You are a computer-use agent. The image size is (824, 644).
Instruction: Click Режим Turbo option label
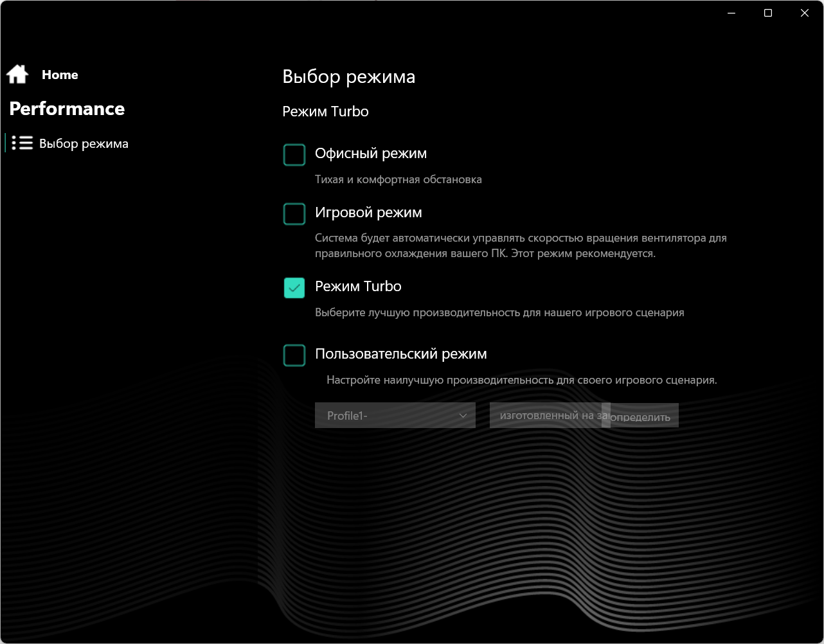(358, 287)
